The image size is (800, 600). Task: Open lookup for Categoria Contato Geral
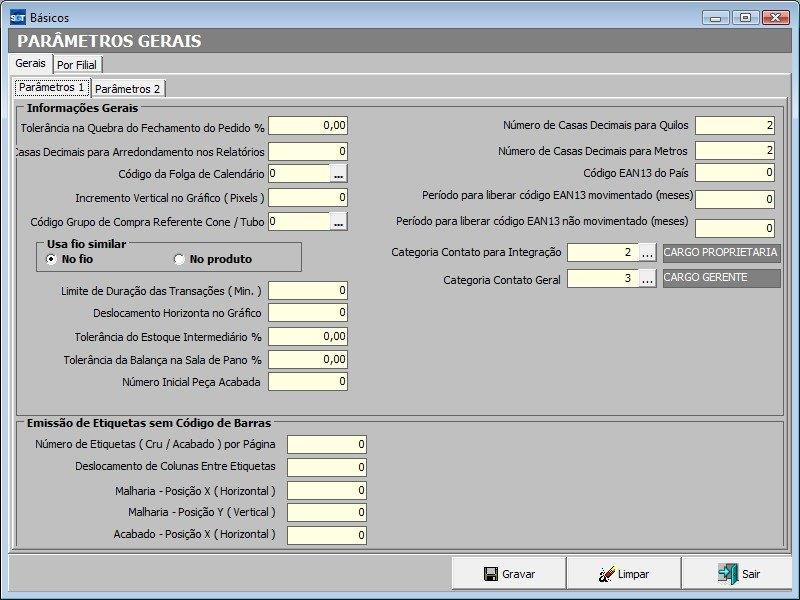(x=647, y=280)
